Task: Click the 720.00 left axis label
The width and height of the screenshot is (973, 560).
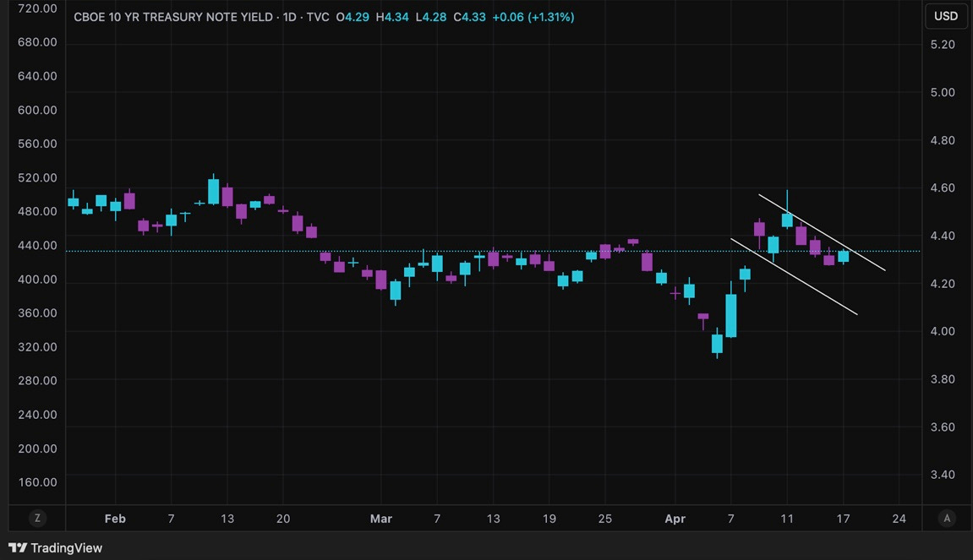Action: [x=37, y=8]
